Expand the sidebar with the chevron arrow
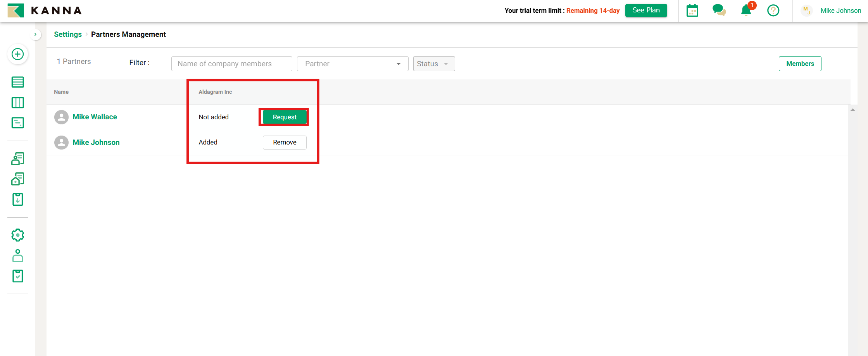Screen dimensions: 868x356 point(35,34)
